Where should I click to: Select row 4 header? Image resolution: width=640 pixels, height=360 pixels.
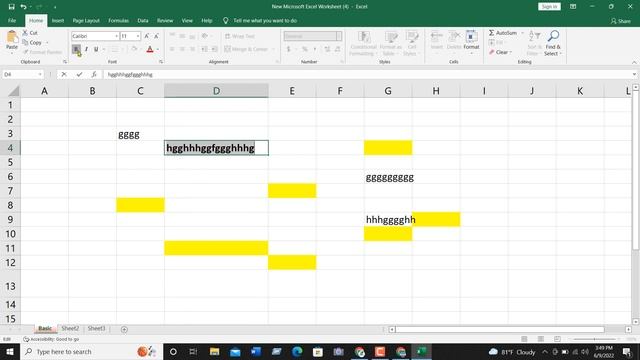pos(10,148)
